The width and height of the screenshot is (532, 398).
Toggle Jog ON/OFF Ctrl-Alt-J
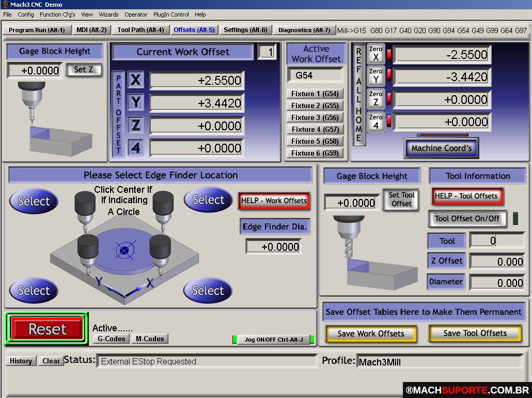point(273,340)
